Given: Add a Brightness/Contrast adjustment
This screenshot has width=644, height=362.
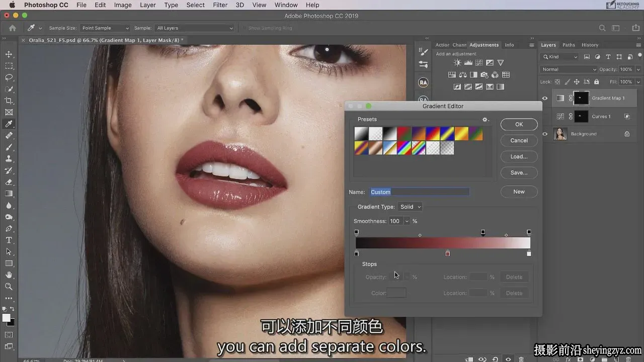Looking at the screenshot, I should click(x=457, y=63).
